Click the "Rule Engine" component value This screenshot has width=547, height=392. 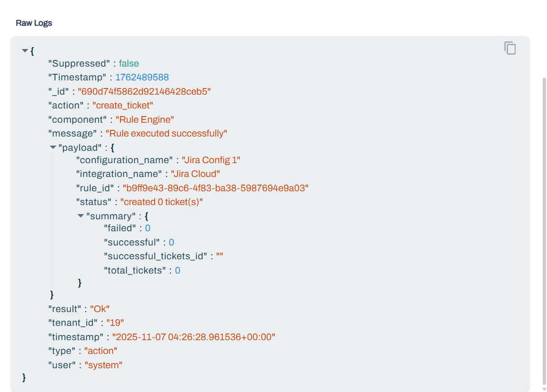coord(145,119)
